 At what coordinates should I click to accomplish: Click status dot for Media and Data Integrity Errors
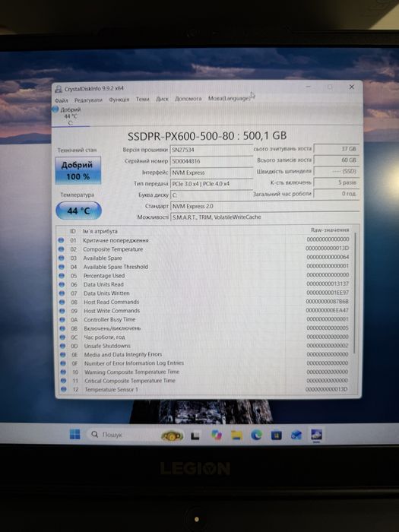coord(63,355)
